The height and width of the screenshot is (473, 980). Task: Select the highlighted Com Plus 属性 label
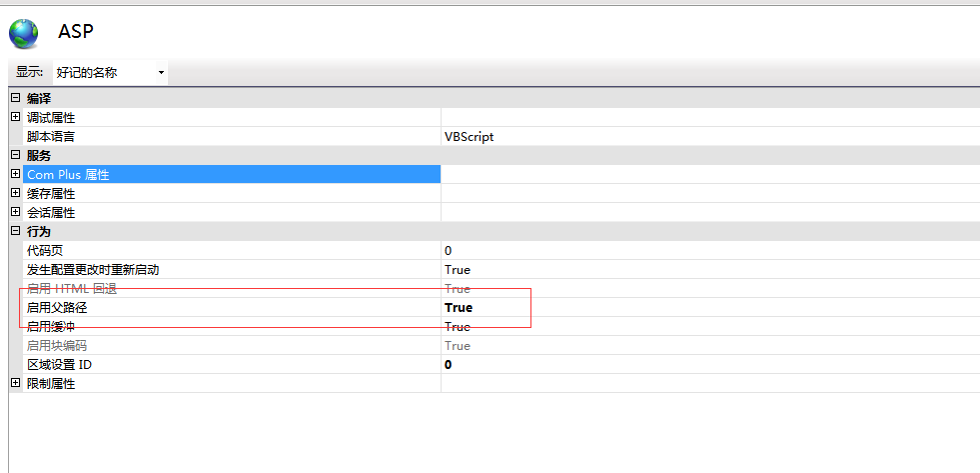[x=68, y=175]
